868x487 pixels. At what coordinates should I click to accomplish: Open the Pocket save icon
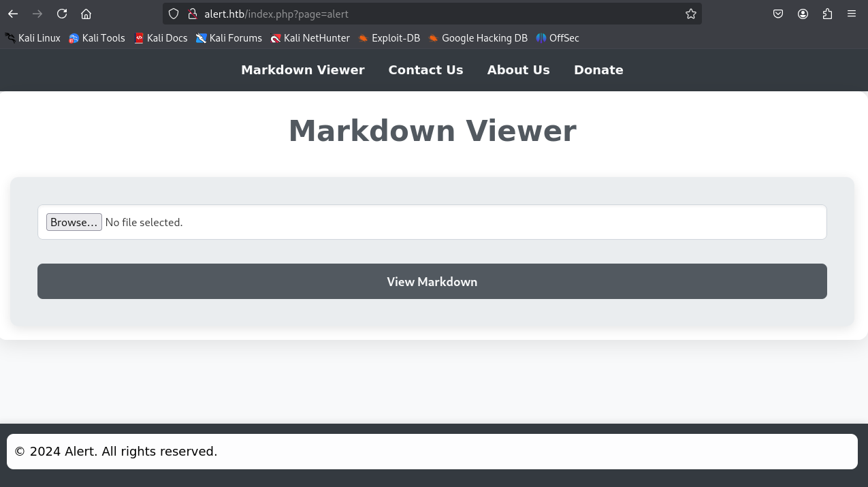click(x=778, y=14)
